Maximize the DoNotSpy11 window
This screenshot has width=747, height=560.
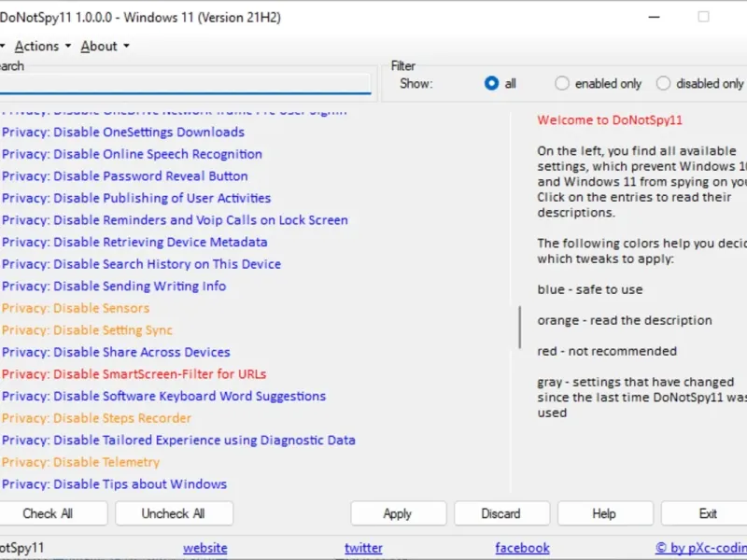703,17
